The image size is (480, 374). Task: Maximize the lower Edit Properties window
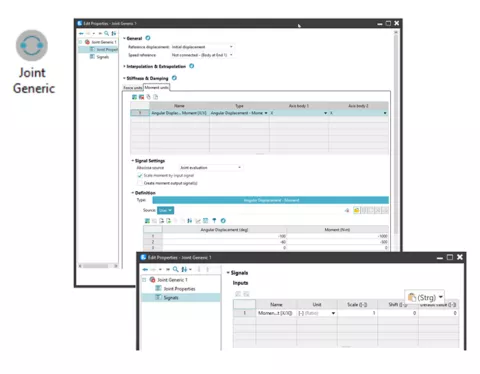(450, 257)
